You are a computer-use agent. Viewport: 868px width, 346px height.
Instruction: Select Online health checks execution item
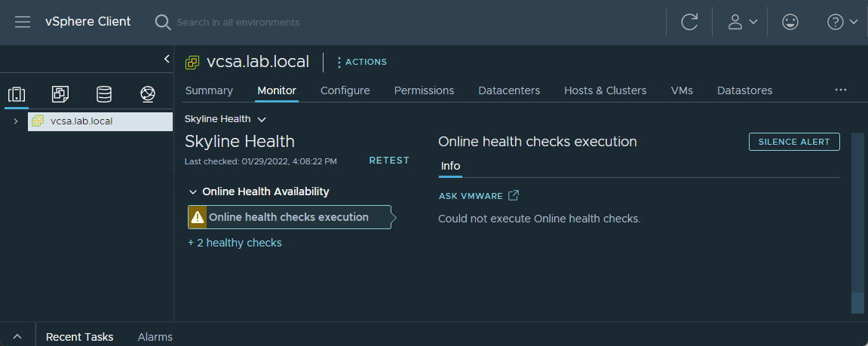pyautogui.click(x=290, y=218)
